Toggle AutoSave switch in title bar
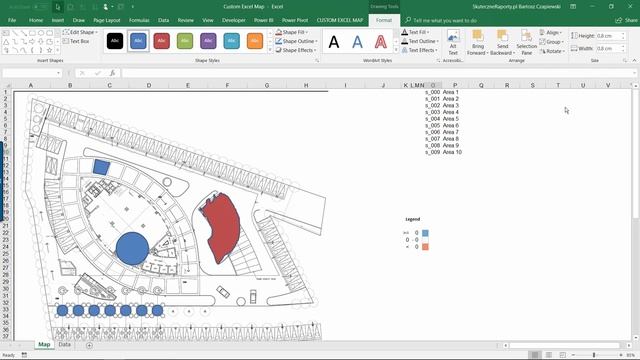The height and width of the screenshot is (360, 640). pyautogui.click(x=41, y=7)
